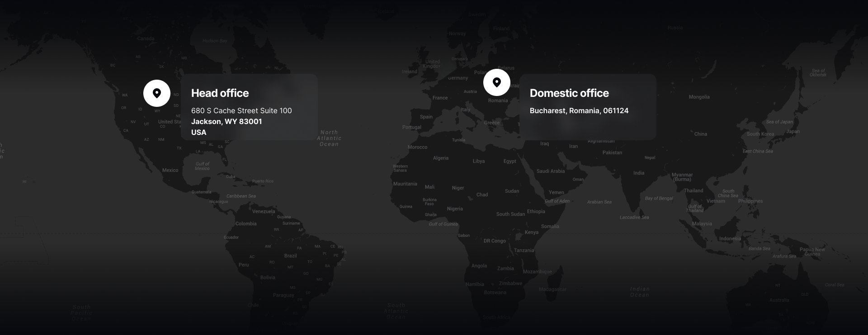Select Saudi Arabia on the map
868x335 pixels.
[550, 171]
